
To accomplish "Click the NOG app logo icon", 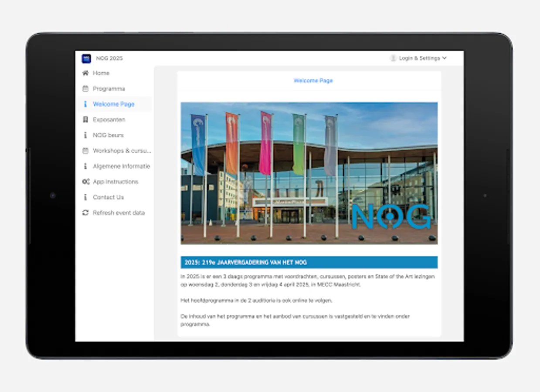I will coord(86,58).
